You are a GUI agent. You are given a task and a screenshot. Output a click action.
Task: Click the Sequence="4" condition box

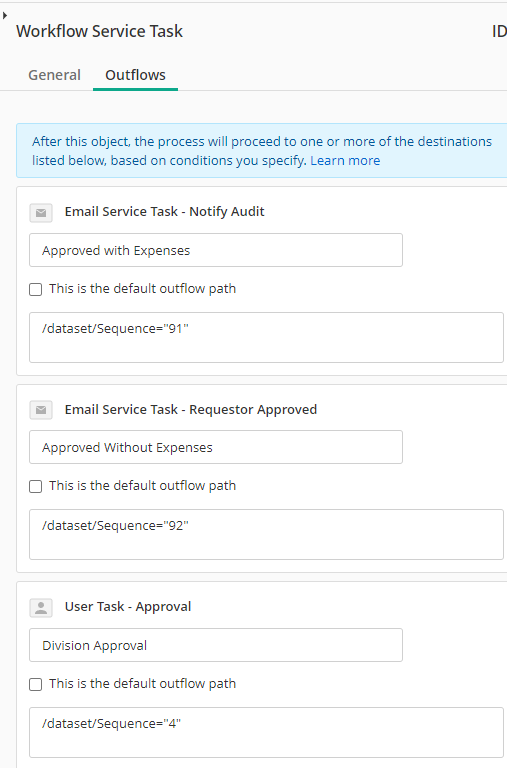[266, 732]
